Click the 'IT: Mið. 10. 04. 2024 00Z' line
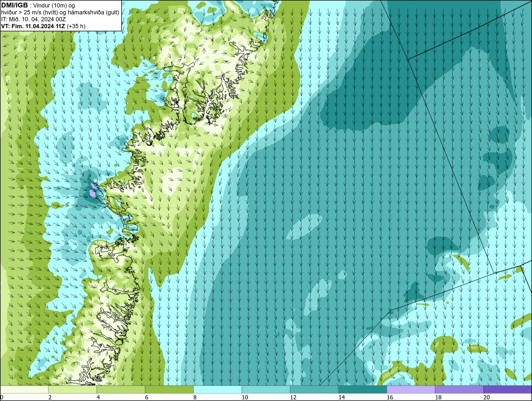 click(33, 19)
